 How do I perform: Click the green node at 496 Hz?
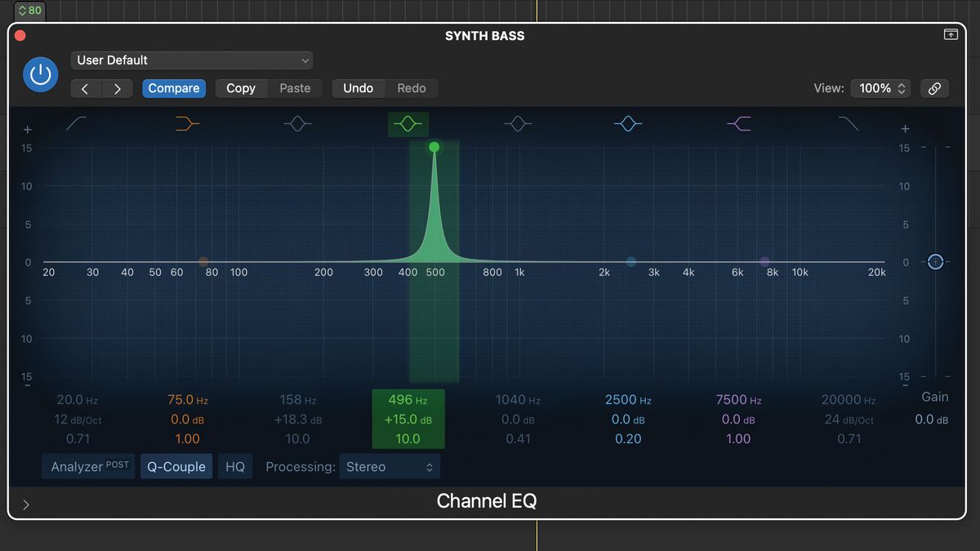[x=434, y=148]
